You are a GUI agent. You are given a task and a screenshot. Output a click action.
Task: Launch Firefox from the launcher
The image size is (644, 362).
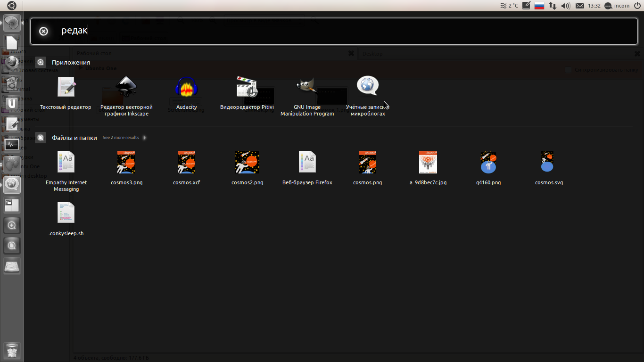(12, 62)
